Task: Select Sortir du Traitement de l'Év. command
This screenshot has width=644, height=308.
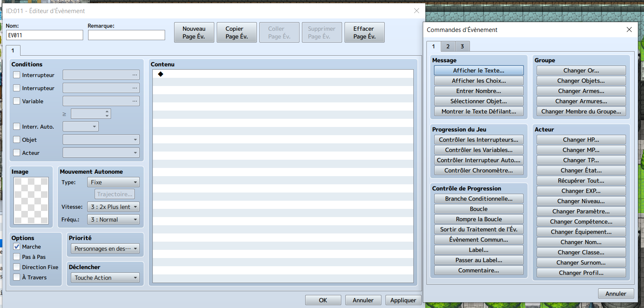Action: click(479, 229)
